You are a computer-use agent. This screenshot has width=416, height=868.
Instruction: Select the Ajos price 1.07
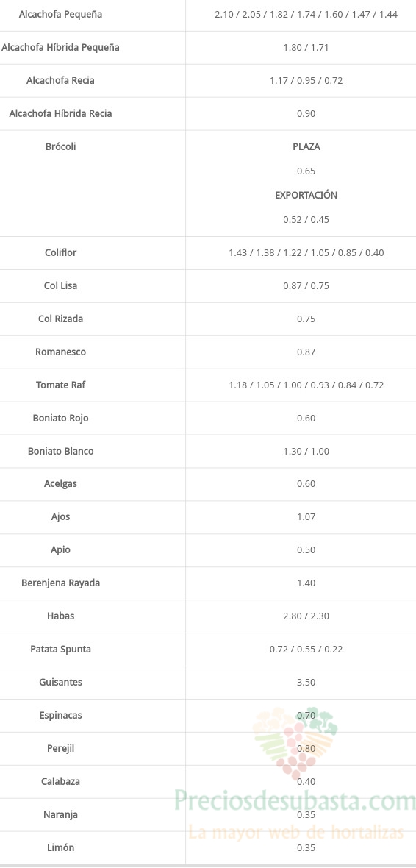click(306, 516)
